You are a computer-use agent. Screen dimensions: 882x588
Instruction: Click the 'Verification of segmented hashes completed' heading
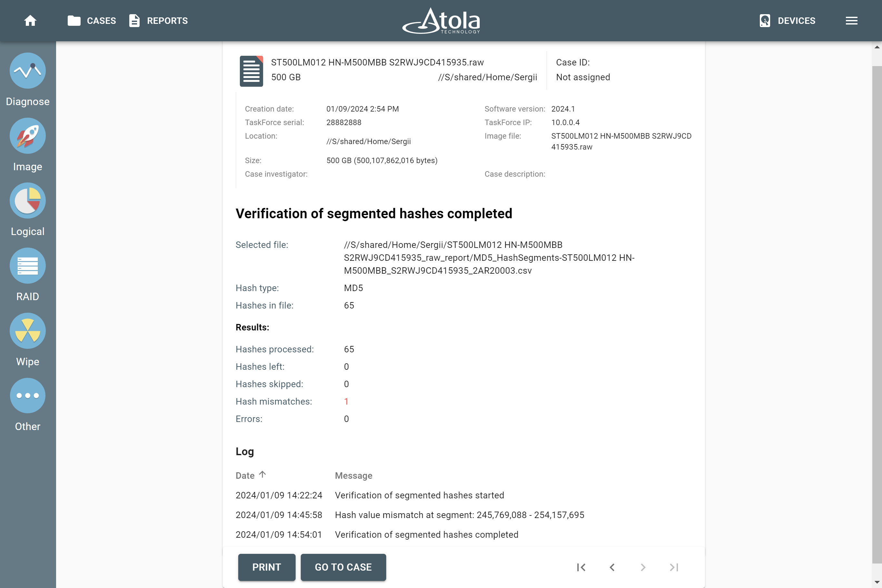374,213
